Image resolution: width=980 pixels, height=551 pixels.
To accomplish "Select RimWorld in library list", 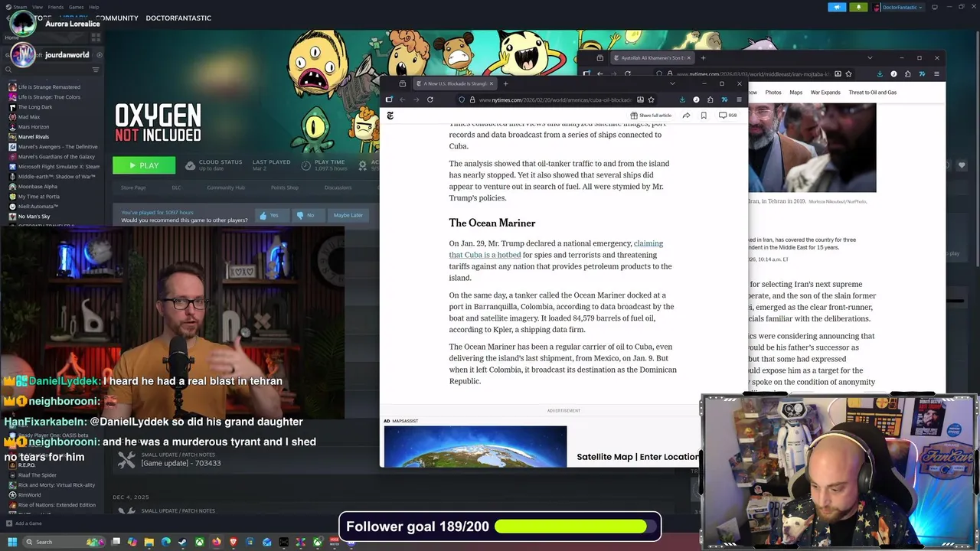I will [30, 495].
